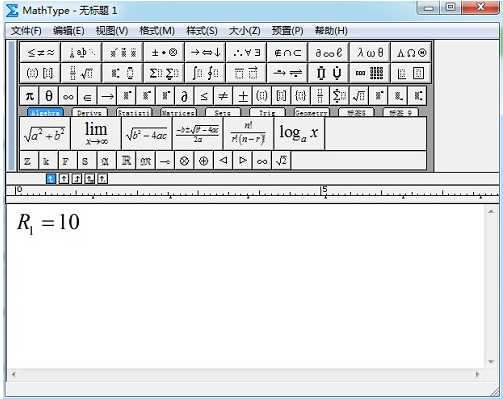Insert the plus-minus symbol
Screen dimensions: 503x399
243,96
